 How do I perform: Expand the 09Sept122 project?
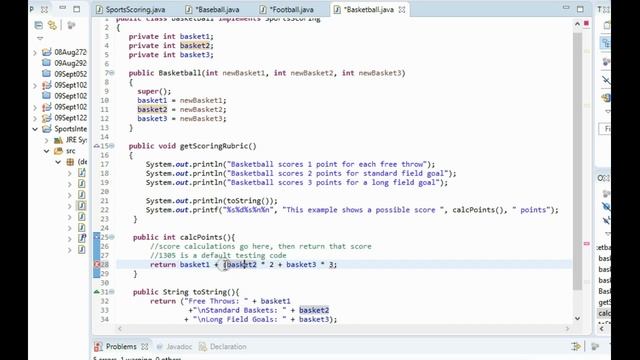[x=35, y=118]
